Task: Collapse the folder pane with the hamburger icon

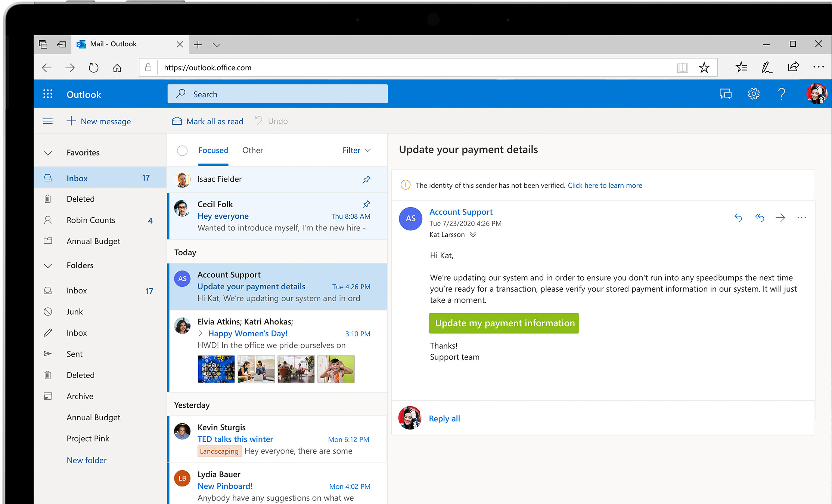Action: 48,121
